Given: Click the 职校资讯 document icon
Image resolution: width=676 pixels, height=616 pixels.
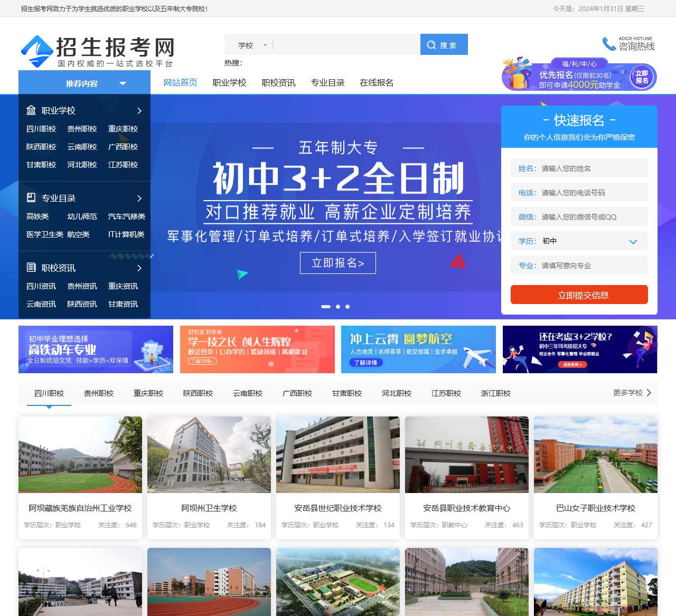Looking at the screenshot, I should (x=31, y=268).
